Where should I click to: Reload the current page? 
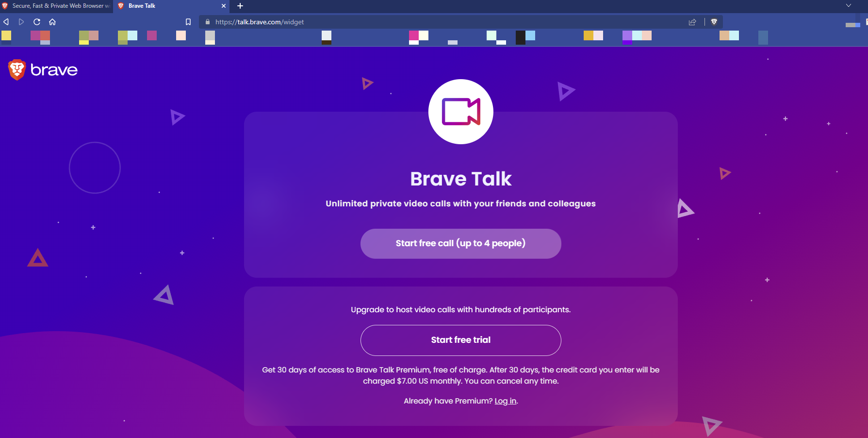point(37,22)
